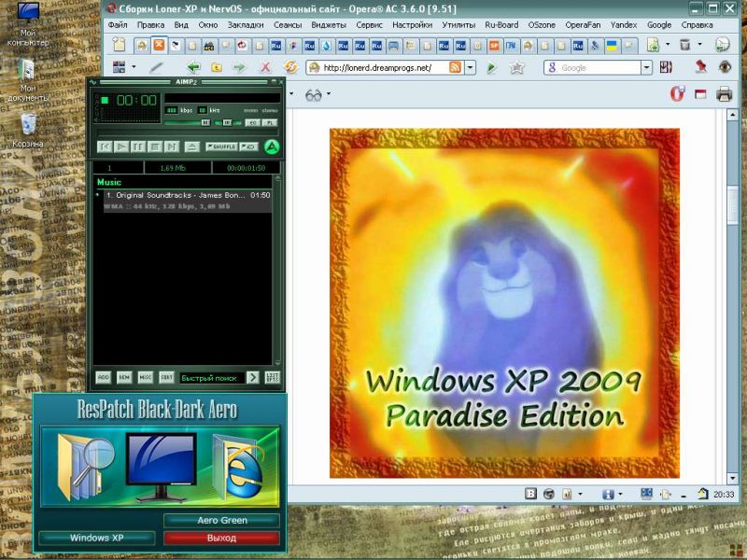Click the Stop button in AIMP2
747x560 pixels.
pyautogui.click(x=155, y=147)
